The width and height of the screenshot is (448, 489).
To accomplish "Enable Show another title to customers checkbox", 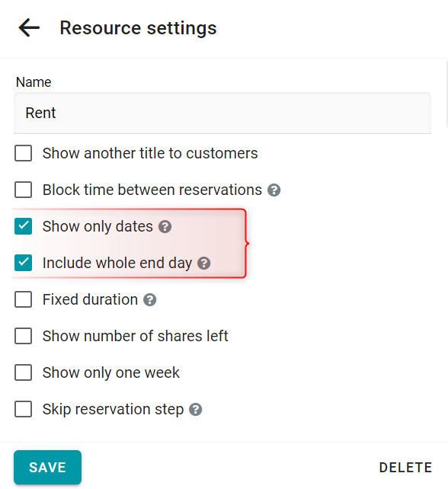I will coord(24,153).
